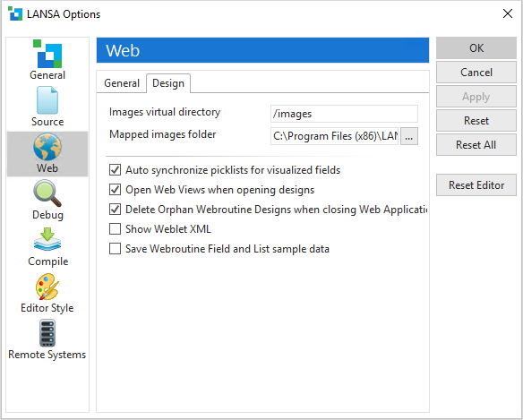Viewport: 523px width, 420px height.
Task: Switch to the General tab
Action: (x=122, y=83)
